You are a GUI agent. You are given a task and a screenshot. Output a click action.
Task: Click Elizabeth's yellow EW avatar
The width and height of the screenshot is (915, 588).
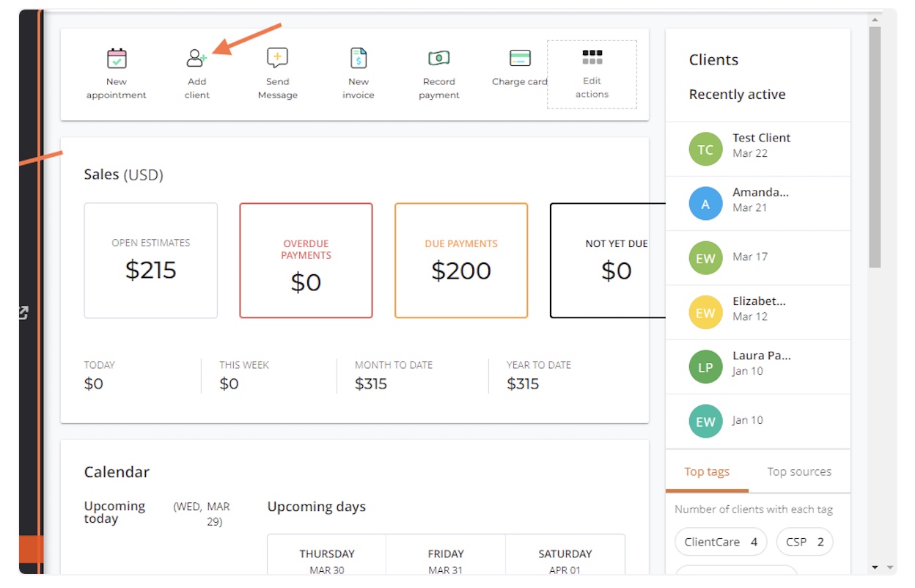pyautogui.click(x=705, y=312)
